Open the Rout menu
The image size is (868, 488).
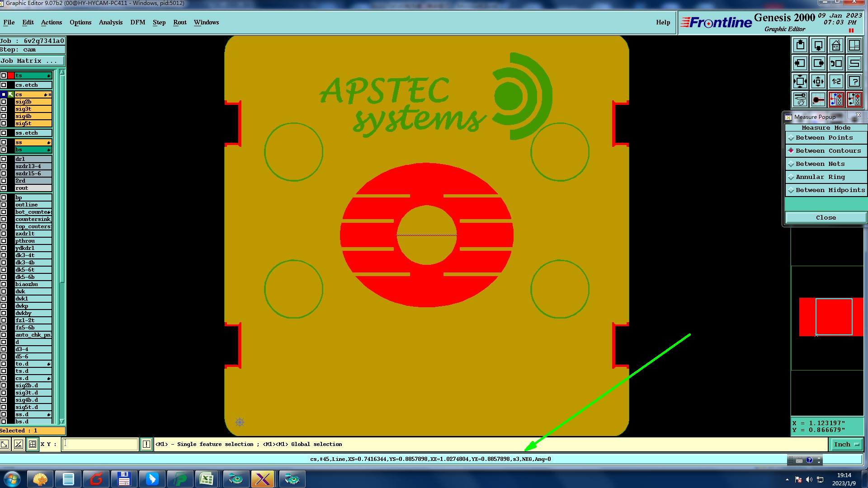click(x=180, y=22)
